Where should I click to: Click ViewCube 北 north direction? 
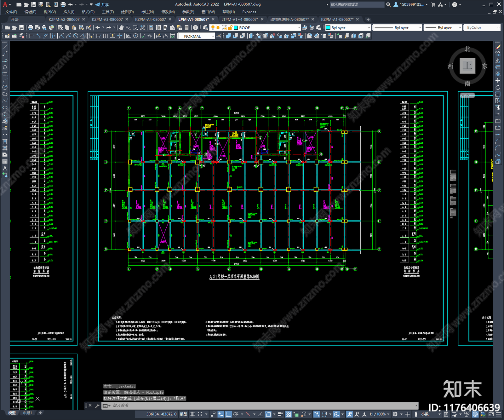pos(467,49)
